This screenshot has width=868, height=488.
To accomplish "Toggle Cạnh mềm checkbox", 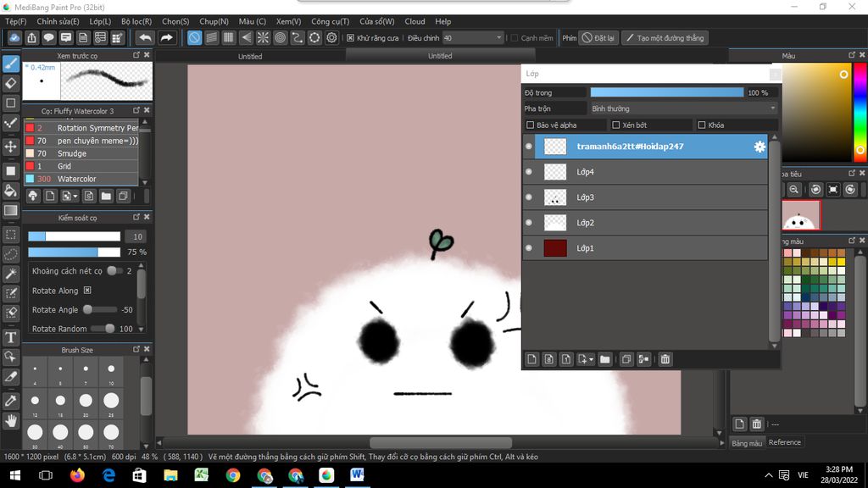I will tap(515, 37).
